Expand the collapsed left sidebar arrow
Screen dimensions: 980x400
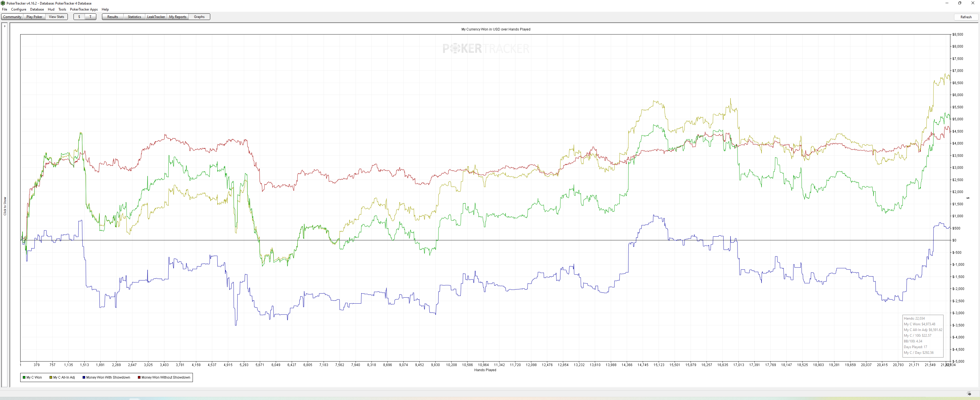pos(5,26)
